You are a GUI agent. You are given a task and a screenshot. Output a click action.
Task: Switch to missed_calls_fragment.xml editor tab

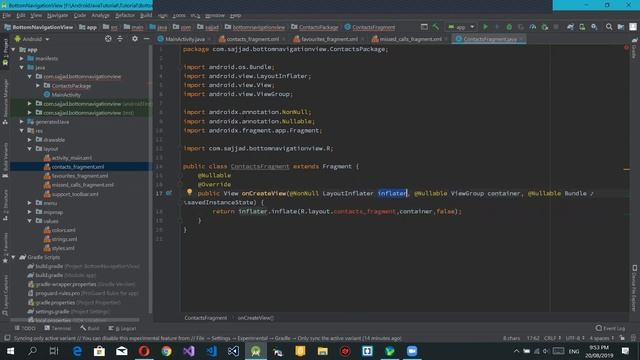[x=411, y=39]
